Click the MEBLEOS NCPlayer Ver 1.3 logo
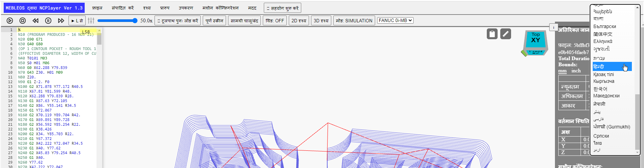This screenshot has height=168, width=644. (x=44, y=8)
